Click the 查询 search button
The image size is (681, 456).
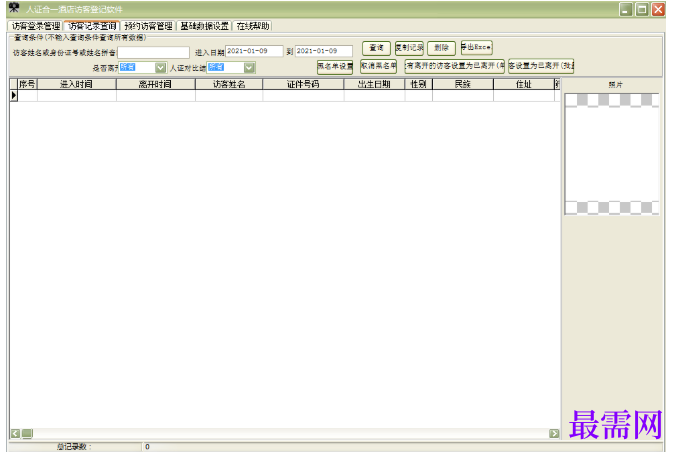click(x=376, y=48)
